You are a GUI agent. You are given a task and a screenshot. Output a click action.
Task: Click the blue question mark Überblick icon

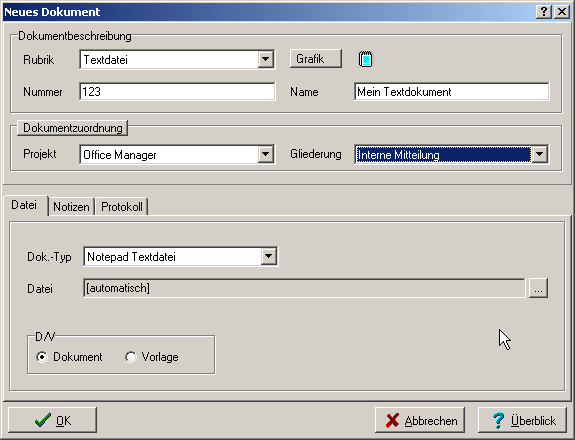498,420
